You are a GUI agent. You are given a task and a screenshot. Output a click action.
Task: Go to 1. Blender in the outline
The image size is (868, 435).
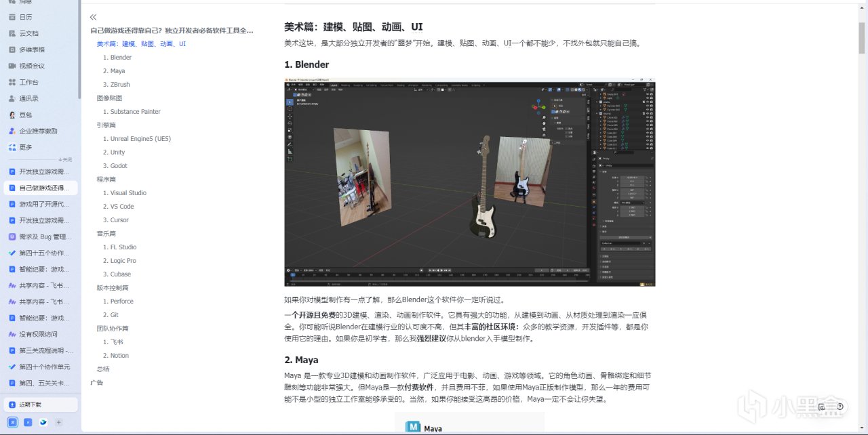[x=117, y=58]
